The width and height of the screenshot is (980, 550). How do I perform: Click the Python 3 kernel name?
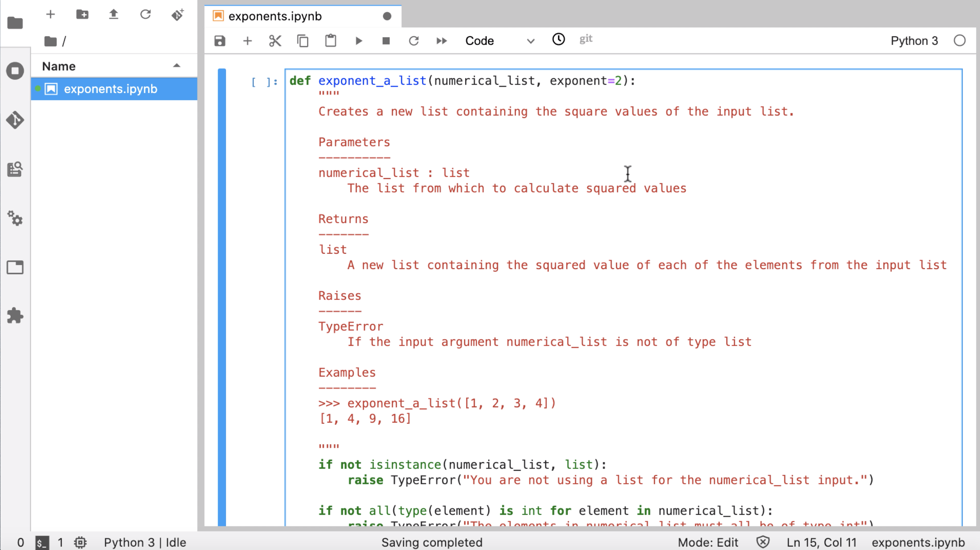[x=914, y=41]
